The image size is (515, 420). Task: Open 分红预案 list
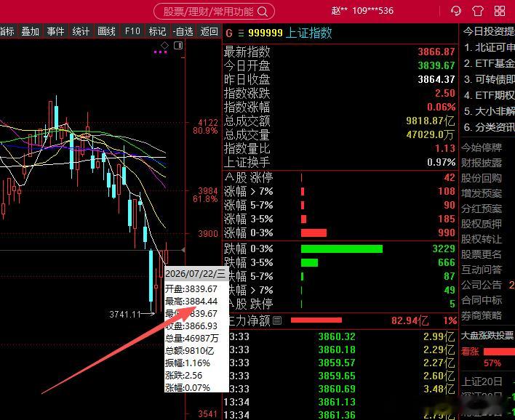coord(482,209)
